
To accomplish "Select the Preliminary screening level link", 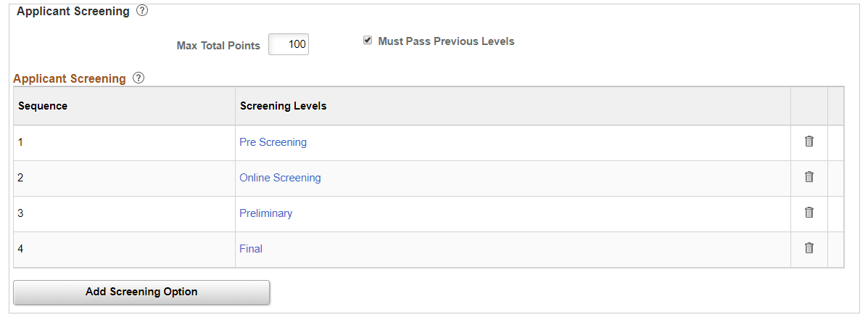I will pyautogui.click(x=265, y=213).
